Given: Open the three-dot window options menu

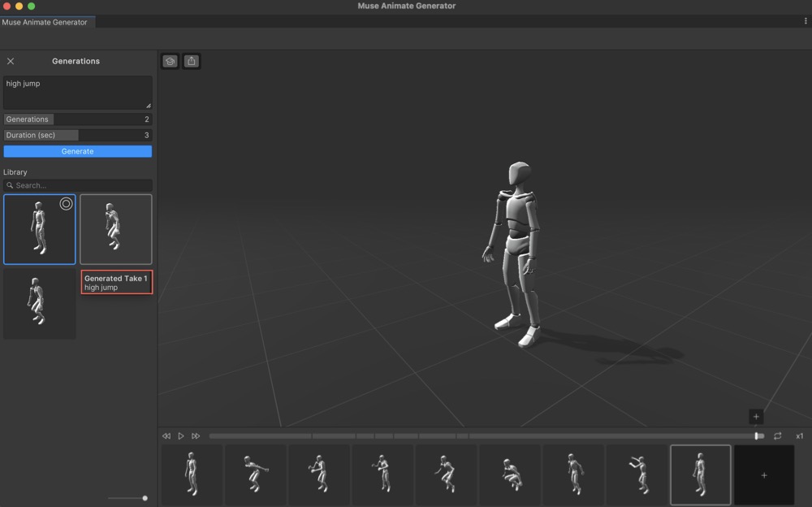Looking at the screenshot, I should click(x=805, y=21).
